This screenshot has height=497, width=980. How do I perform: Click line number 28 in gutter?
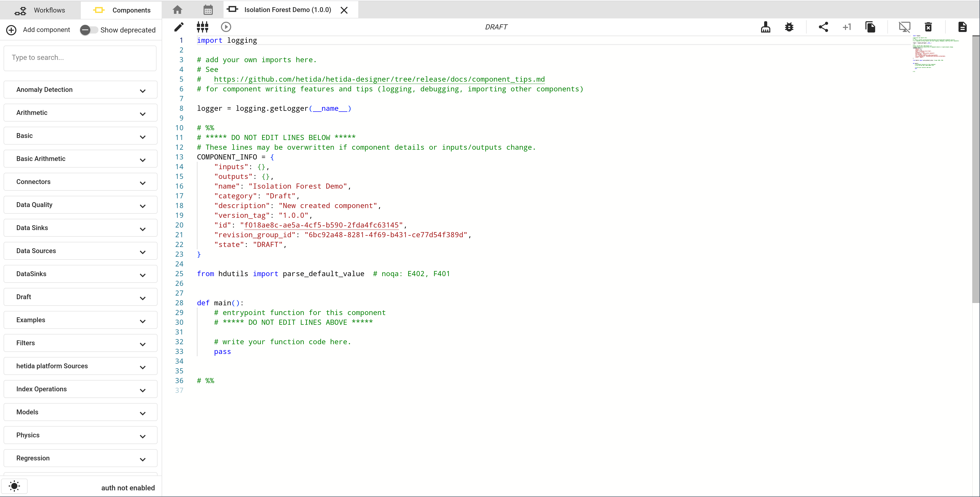click(179, 303)
